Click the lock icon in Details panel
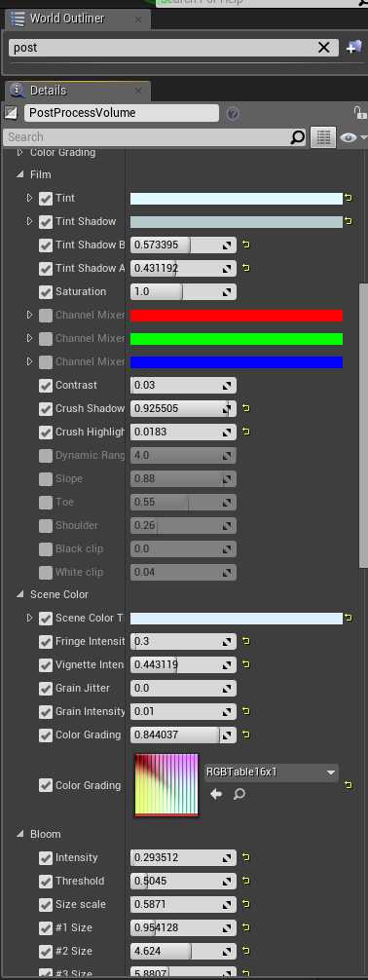The image size is (368, 980). point(360,113)
